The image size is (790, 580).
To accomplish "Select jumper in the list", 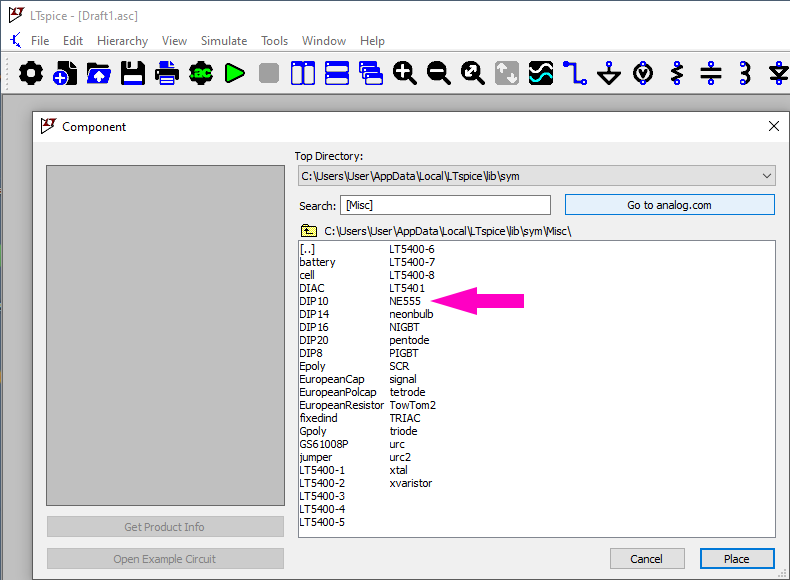I will click(315, 457).
